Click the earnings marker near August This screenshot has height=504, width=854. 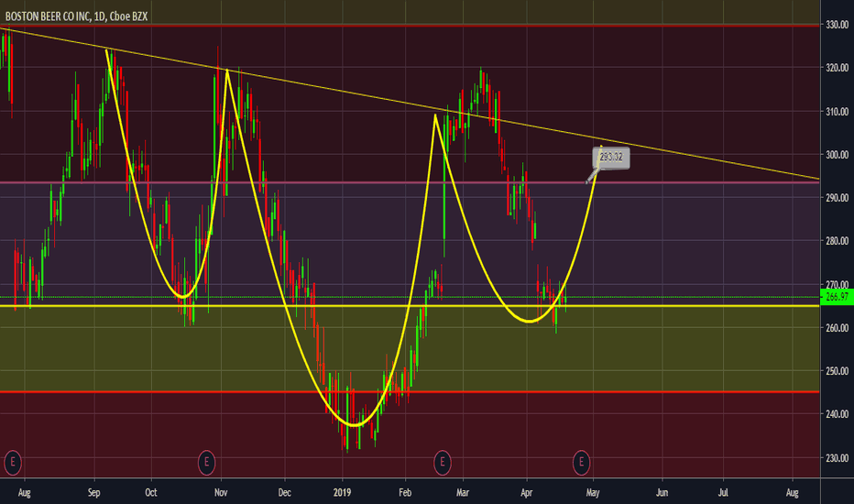click(x=13, y=463)
